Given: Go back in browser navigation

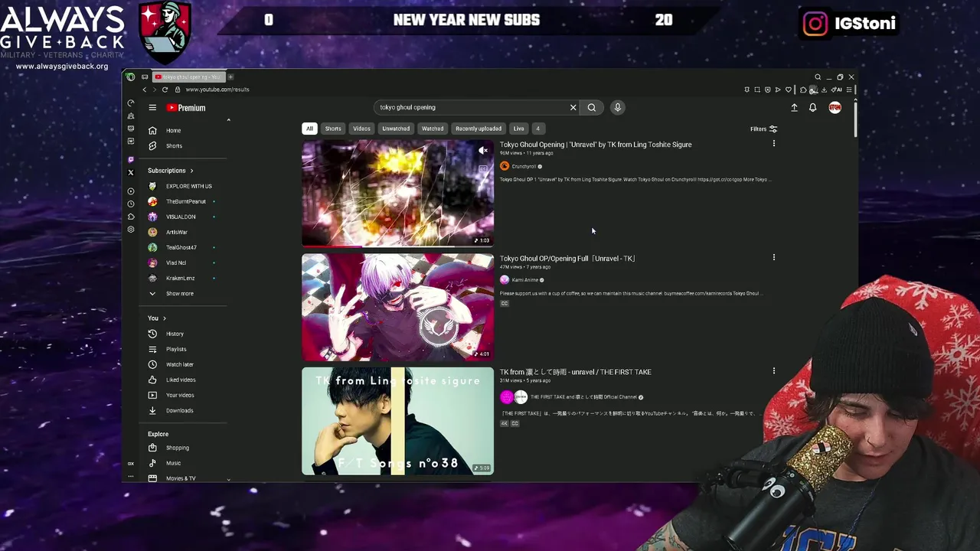Looking at the screenshot, I should pyautogui.click(x=145, y=90).
